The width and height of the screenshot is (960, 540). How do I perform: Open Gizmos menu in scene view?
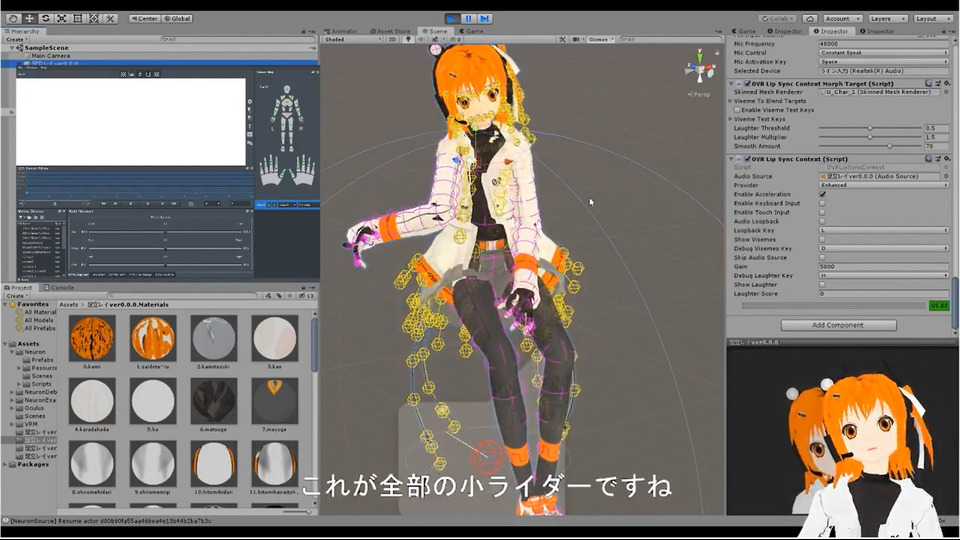[x=601, y=39]
